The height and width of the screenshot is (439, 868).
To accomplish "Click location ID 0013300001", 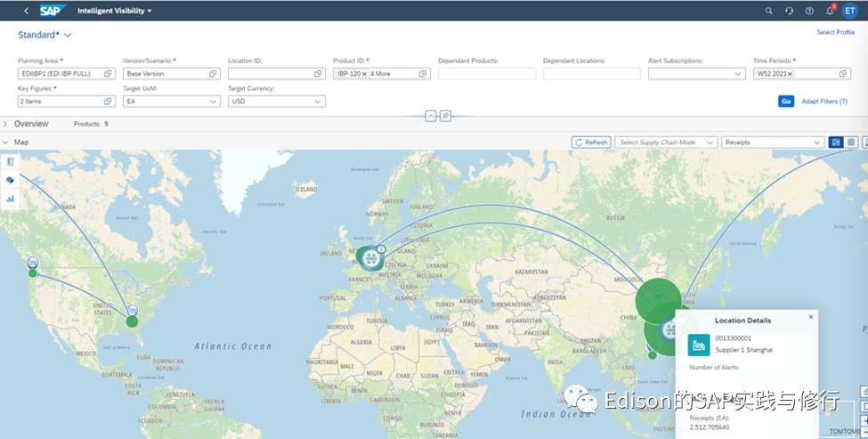I will pos(733,338).
